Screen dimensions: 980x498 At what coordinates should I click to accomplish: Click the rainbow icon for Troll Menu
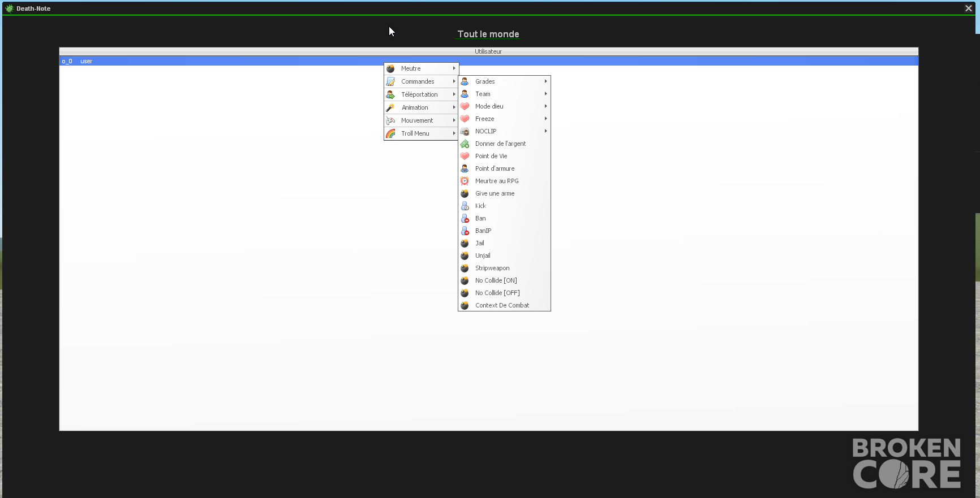click(x=390, y=133)
